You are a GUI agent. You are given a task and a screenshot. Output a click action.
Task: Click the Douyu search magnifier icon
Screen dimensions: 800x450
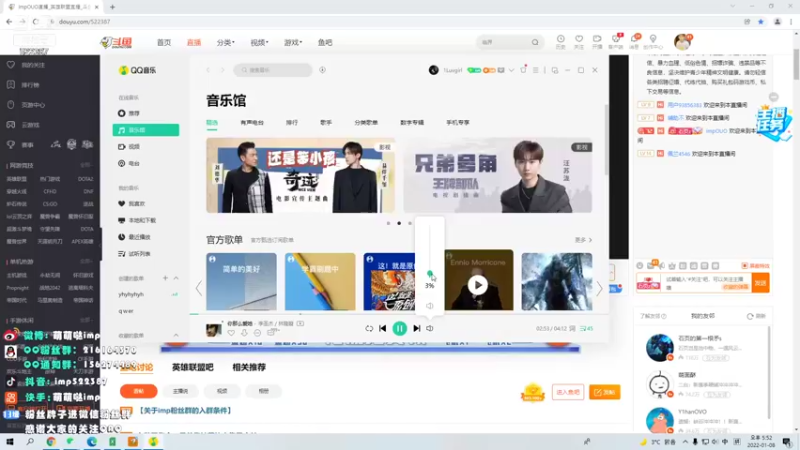pyautogui.click(x=535, y=42)
